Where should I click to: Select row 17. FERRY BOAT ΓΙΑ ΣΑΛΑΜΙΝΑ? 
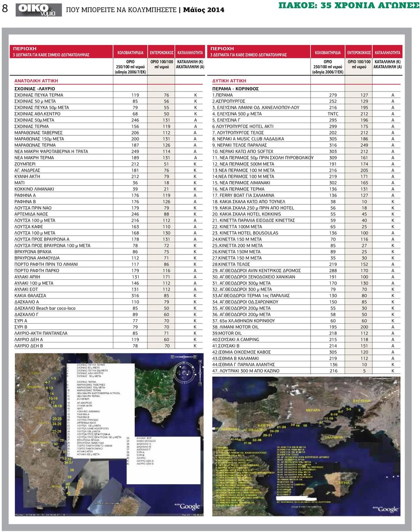point(305,195)
